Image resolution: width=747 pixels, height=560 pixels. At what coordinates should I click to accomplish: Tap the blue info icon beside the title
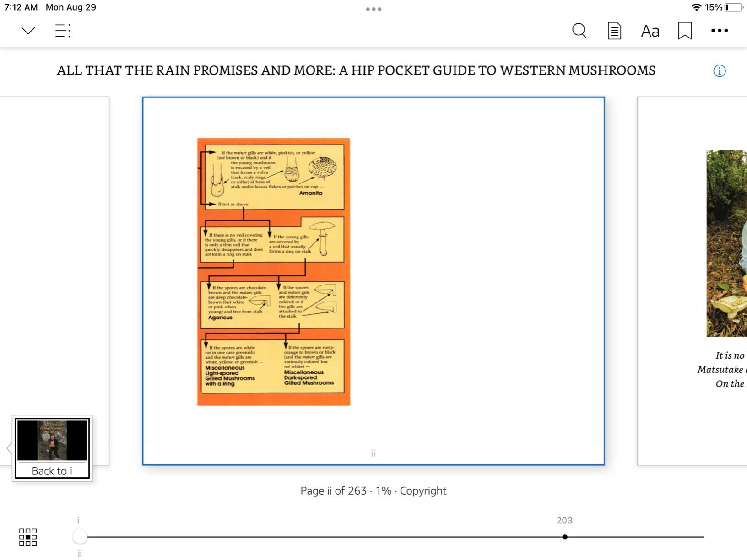(x=719, y=71)
